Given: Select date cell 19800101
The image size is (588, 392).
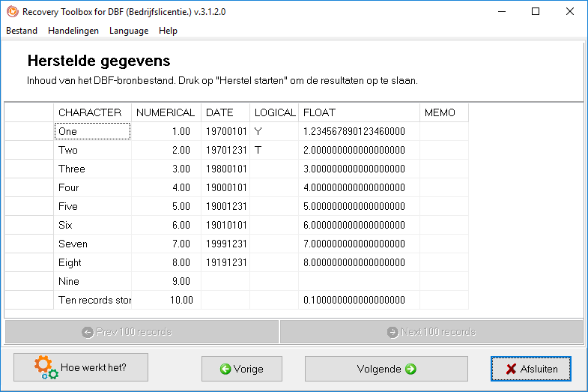Looking at the screenshot, I should [225, 169].
